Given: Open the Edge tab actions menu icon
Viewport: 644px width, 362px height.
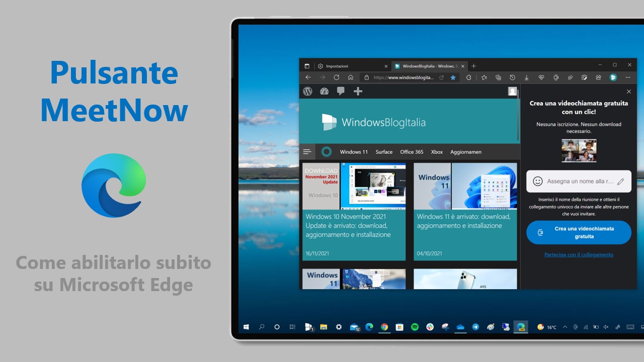Looking at the screenshot, I should click(307, 66).
